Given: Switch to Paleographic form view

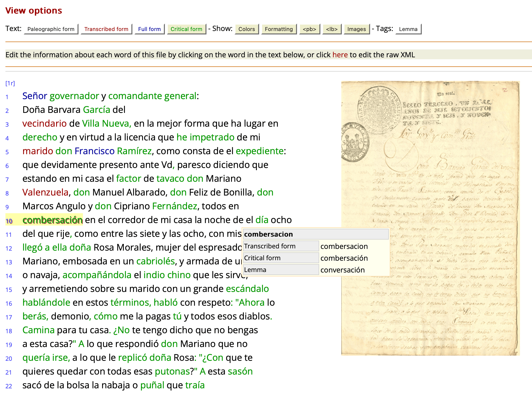Looking at the screenshot, I should click(51, 29).
